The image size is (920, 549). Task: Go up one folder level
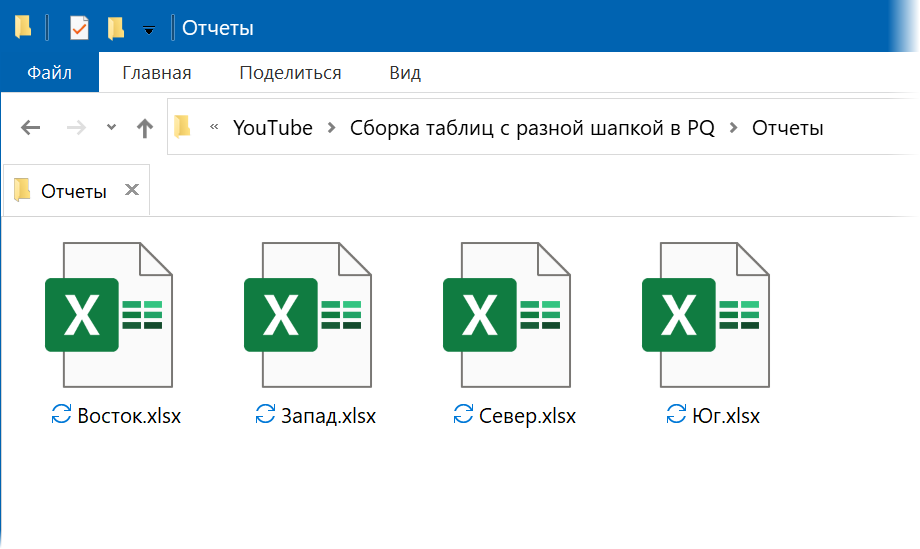[x=145, y=127]
